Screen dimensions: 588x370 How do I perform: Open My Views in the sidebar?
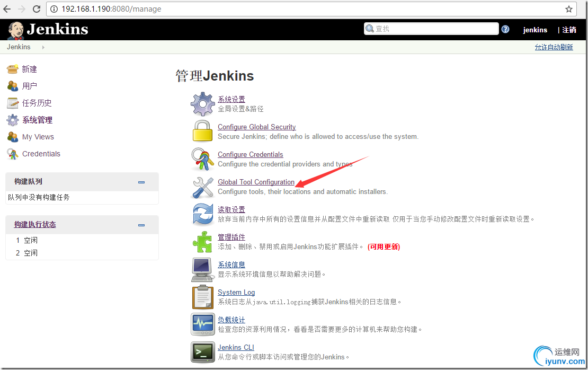coord(38,137)
